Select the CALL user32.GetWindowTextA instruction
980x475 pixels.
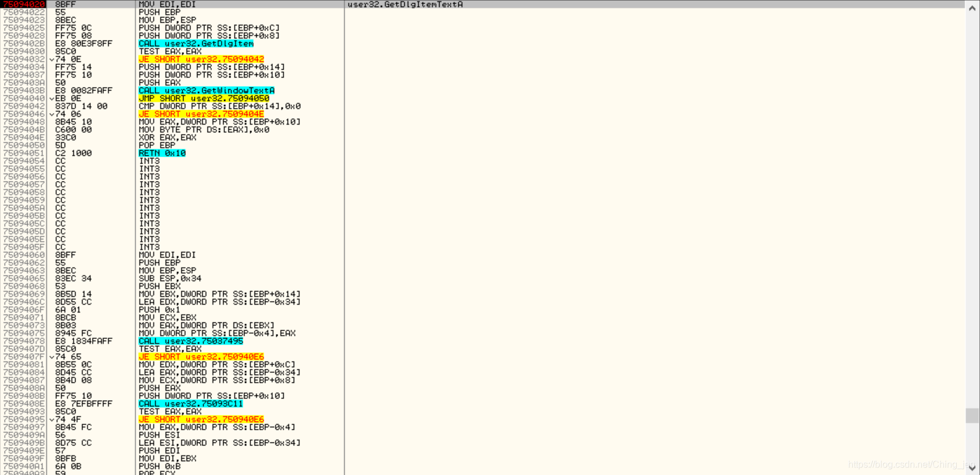[x=207, y=90]
